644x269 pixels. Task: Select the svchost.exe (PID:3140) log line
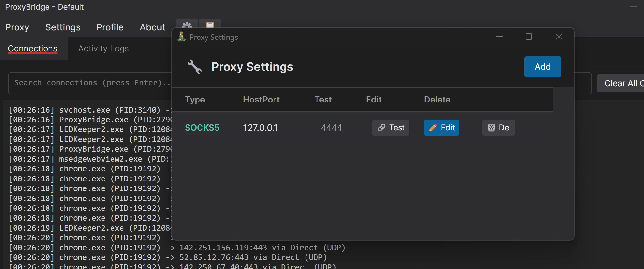[90, 110]
